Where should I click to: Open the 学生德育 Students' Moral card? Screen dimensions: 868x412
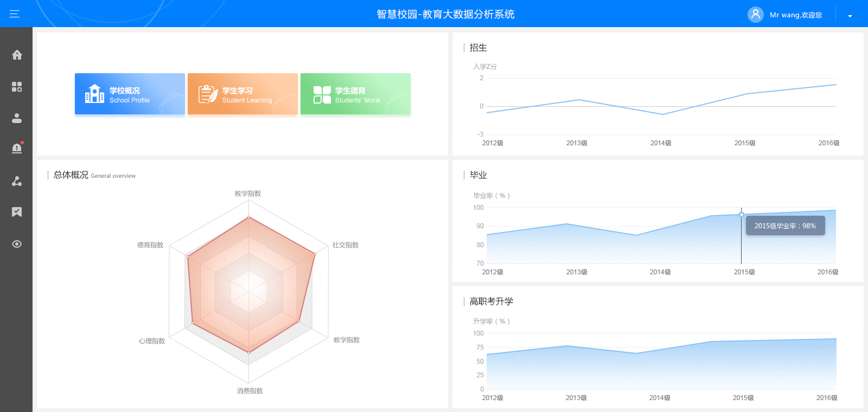(x=355, y=94)
